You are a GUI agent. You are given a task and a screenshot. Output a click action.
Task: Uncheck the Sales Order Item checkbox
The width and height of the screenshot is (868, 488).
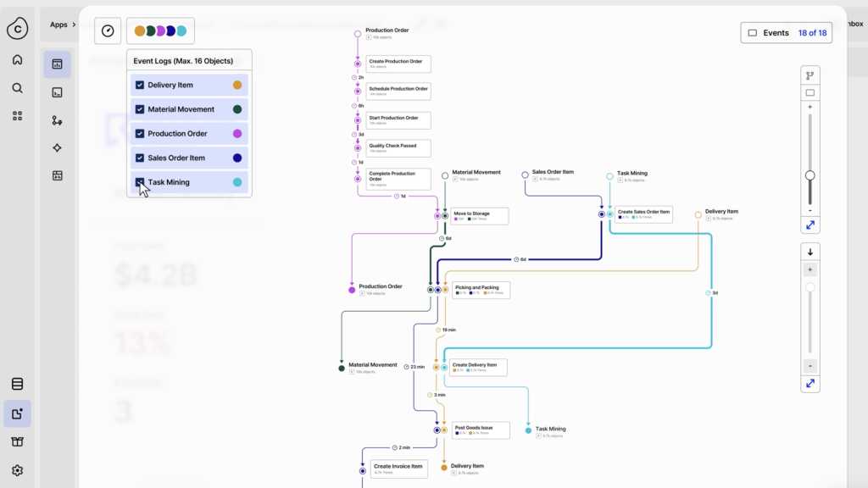pos(140,158)
